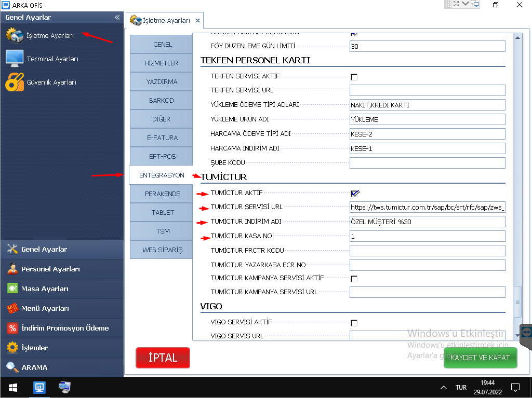Collapse Genel Ayarlar panel with double chevron
This screenshot has width=532, height=398.
[x=117, y=17]
